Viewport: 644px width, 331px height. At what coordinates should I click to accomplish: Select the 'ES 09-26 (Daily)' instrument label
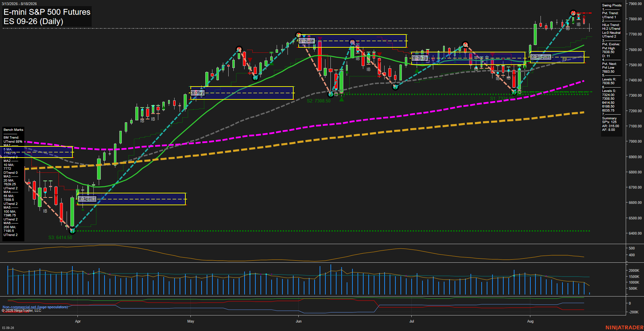[33, 21]
